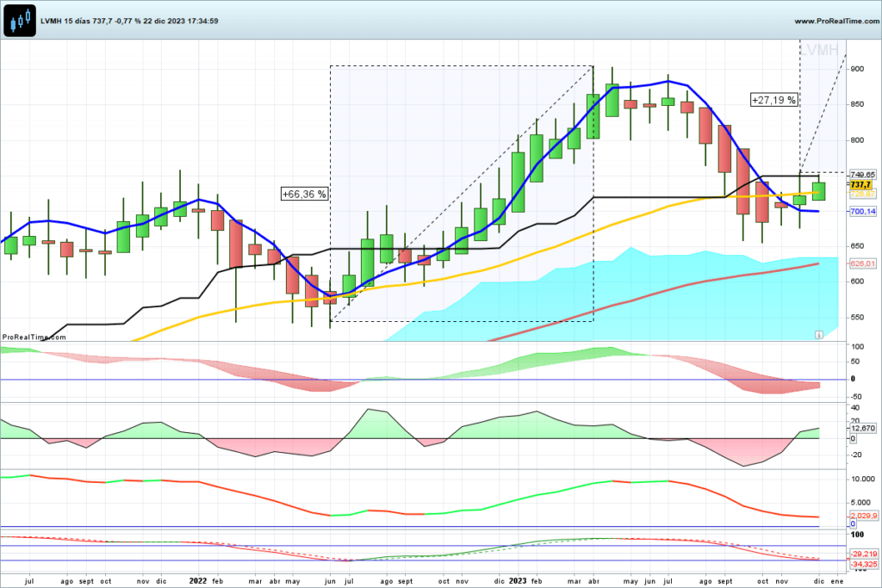Click the -20 label on oscillator scale
882x588 pixels.
click(x=855, y=455)
